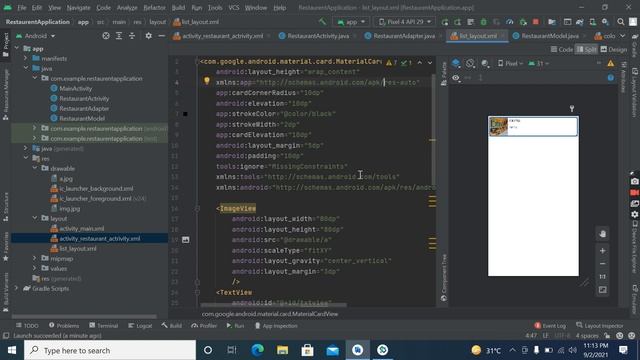640x360 pixels.
Task: Collapse the drawable folder in tree
Action: click(x=35, y=168)
